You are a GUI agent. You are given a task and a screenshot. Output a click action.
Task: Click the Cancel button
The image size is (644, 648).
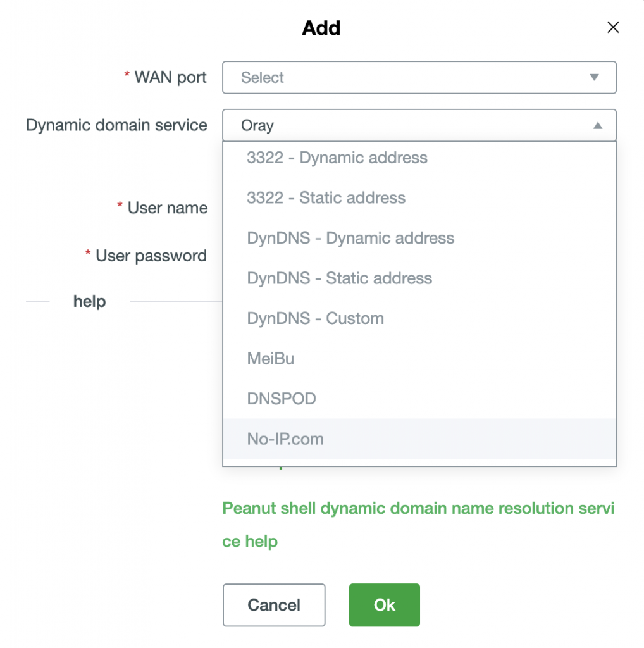pyautogui.click(x=274, y=605)
